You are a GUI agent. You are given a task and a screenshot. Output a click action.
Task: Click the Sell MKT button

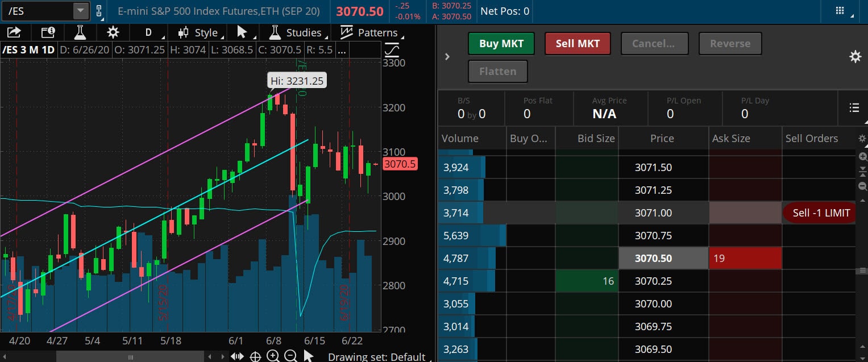pos(578,44)
